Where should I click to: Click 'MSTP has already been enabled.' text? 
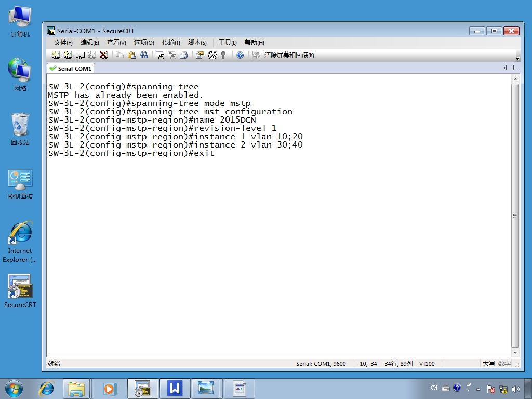tap(126, 95)
